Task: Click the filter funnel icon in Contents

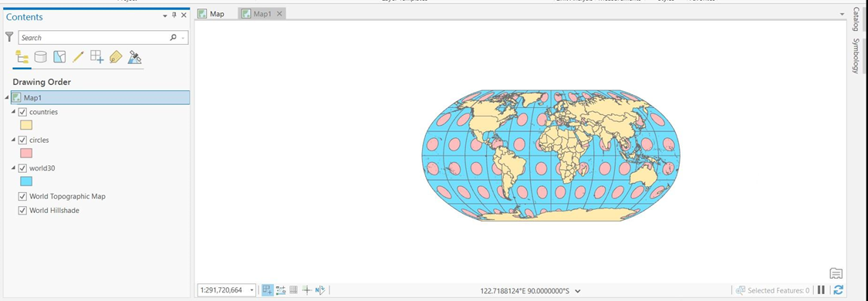Action: (9, 37)
